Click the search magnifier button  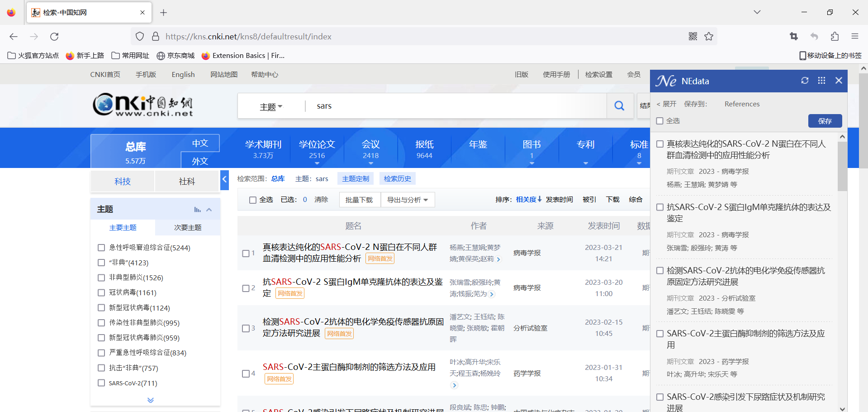click(619, 106)
